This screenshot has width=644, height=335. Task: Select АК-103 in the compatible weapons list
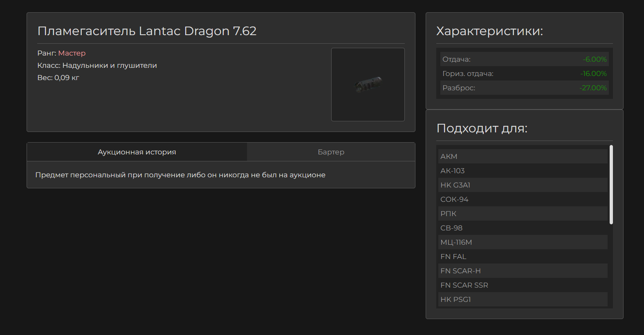point(523,171)
